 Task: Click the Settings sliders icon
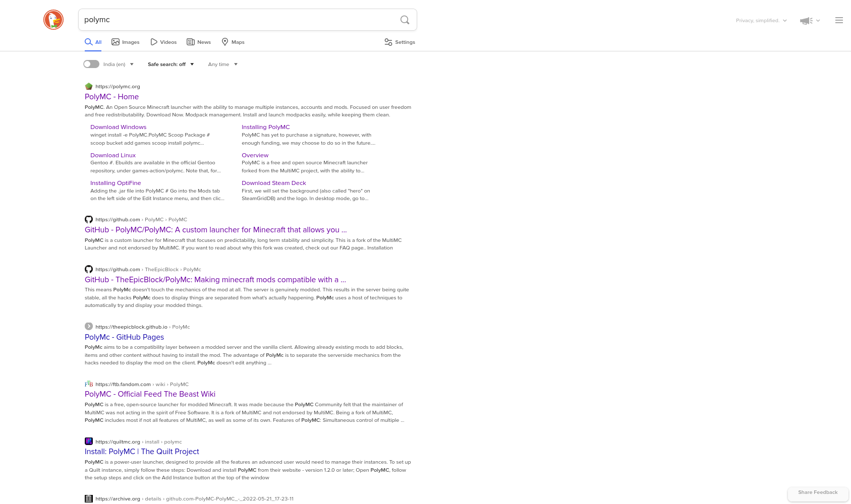388,42
